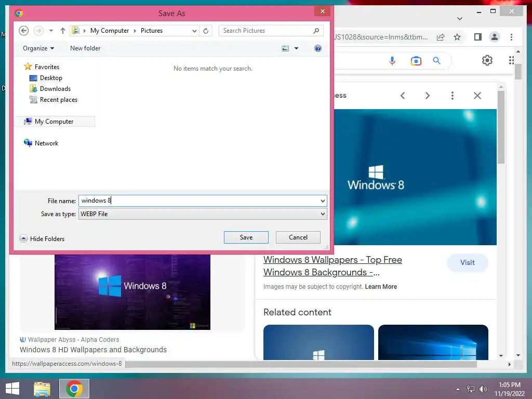Toggle Chrome side panel
Image resolution: width=532 pixels, height=399 pixels.
478,37
